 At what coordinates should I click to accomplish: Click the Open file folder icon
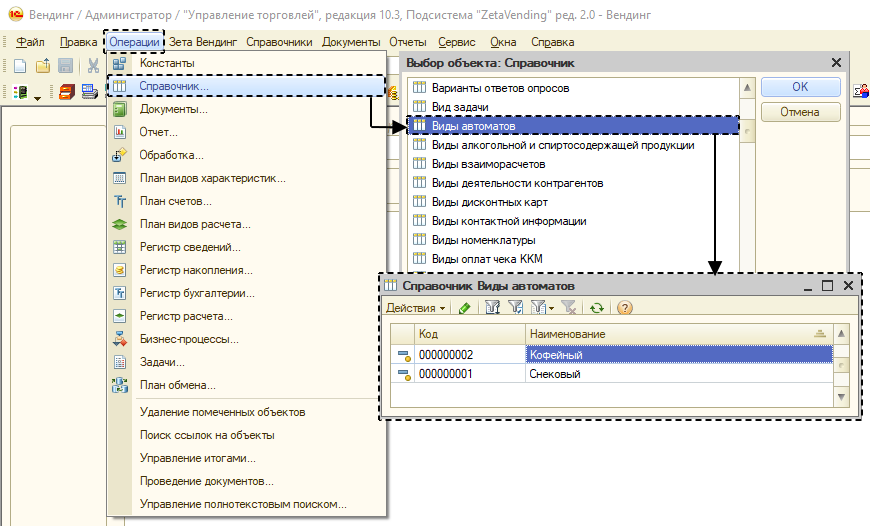click(43, 65)
